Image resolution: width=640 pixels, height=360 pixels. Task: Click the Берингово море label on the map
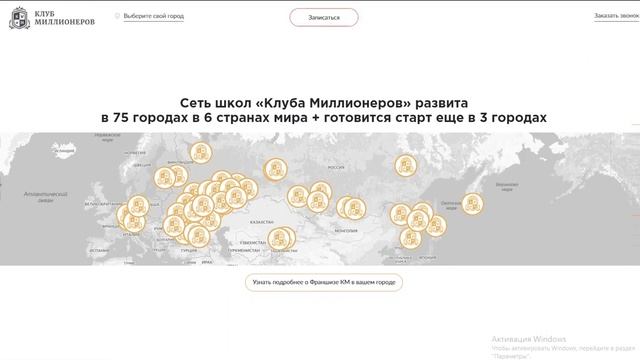507,187
